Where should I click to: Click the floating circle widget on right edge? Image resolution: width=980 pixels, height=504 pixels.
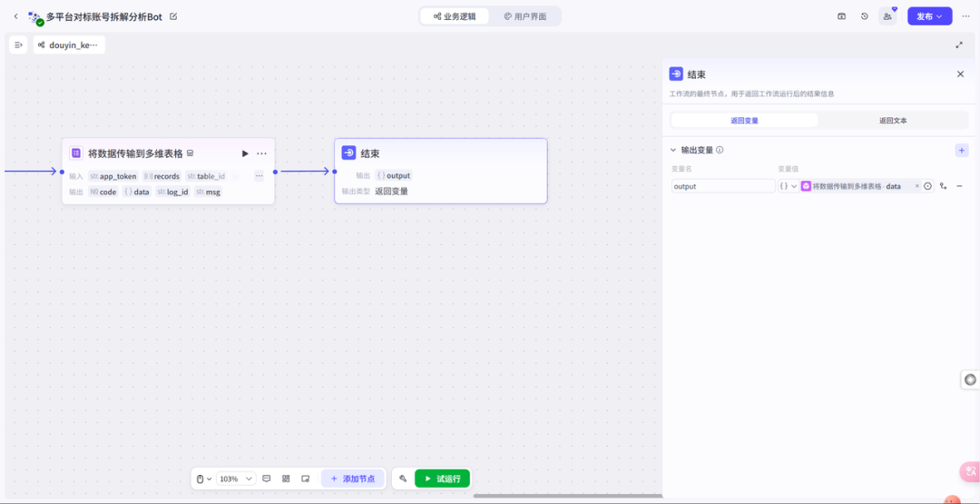[970, 379]
